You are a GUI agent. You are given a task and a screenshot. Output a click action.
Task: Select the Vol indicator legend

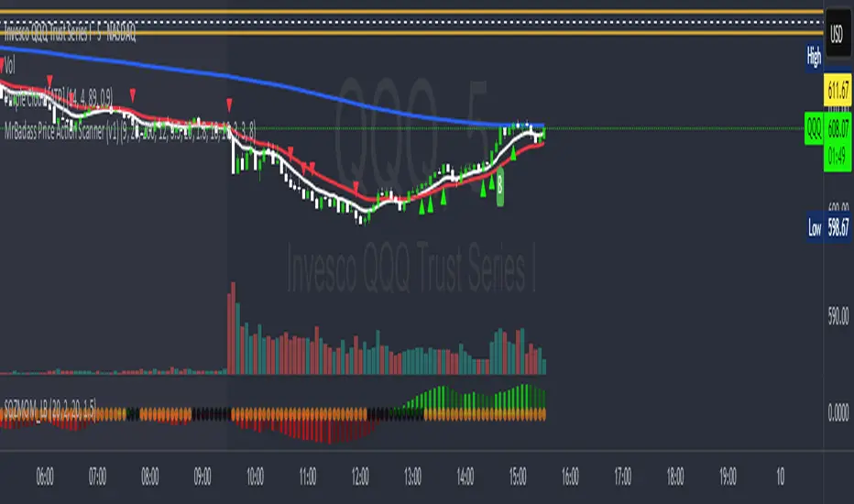(x=10, y=66)
